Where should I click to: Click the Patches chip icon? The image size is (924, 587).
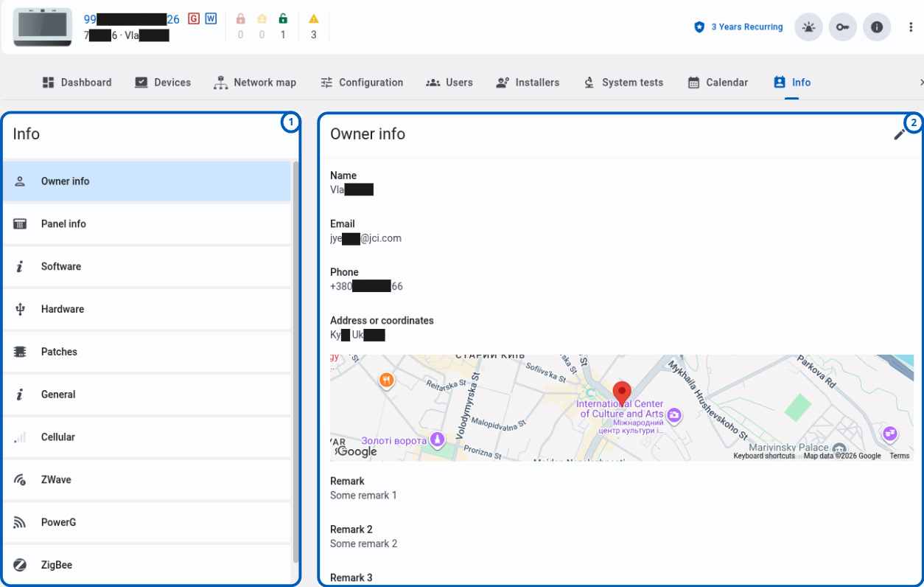[x=20, y=352]
